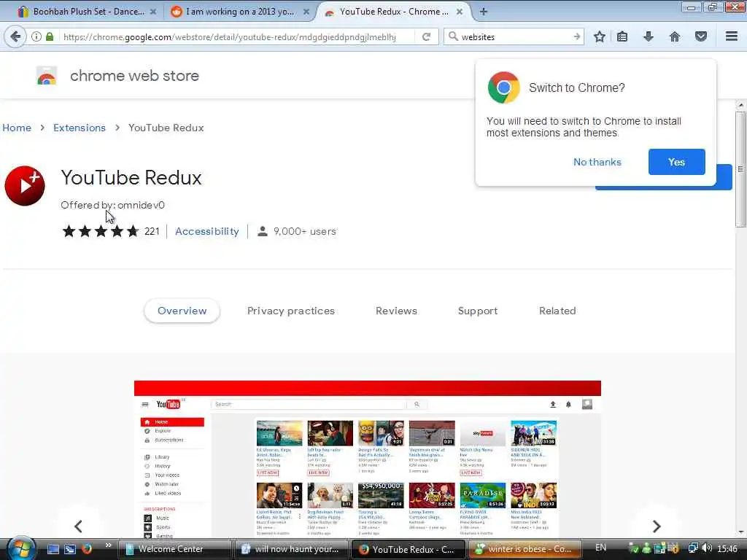Click Switch between windows quick launch icon
This screenshot has height=560, width=747.
pos(70,549)
